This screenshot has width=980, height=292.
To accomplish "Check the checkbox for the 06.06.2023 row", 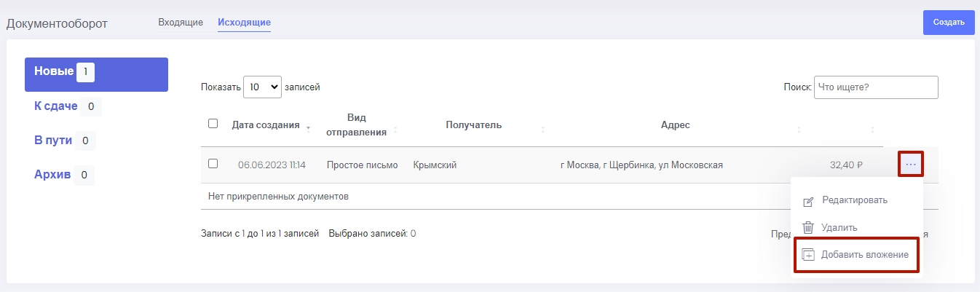I will tap(213, 164).
